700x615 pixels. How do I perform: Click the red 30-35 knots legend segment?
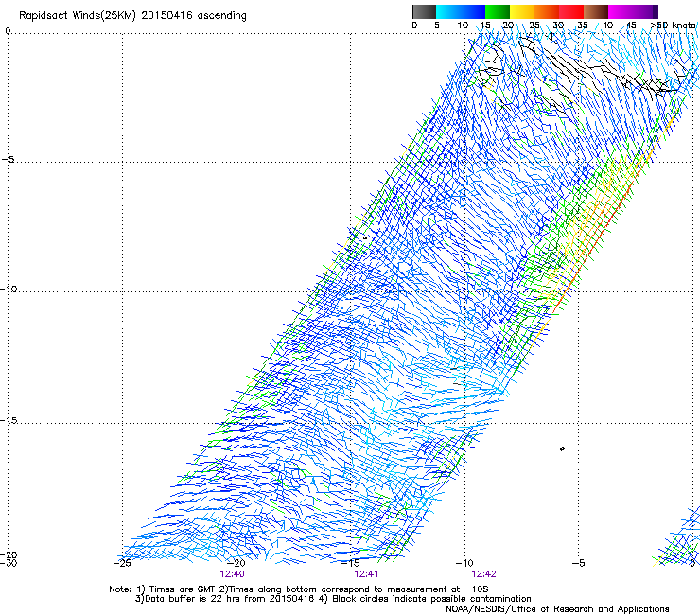pyautogui.click(x=571, y=11)
